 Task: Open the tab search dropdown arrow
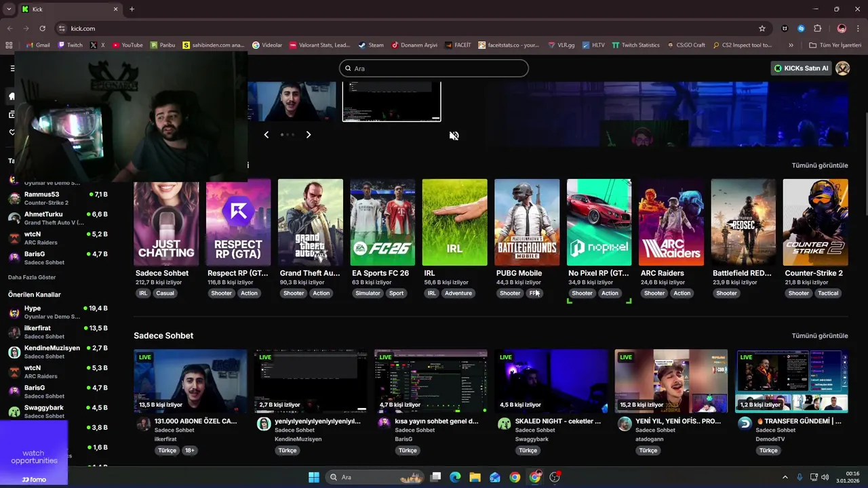coord(9,9)
